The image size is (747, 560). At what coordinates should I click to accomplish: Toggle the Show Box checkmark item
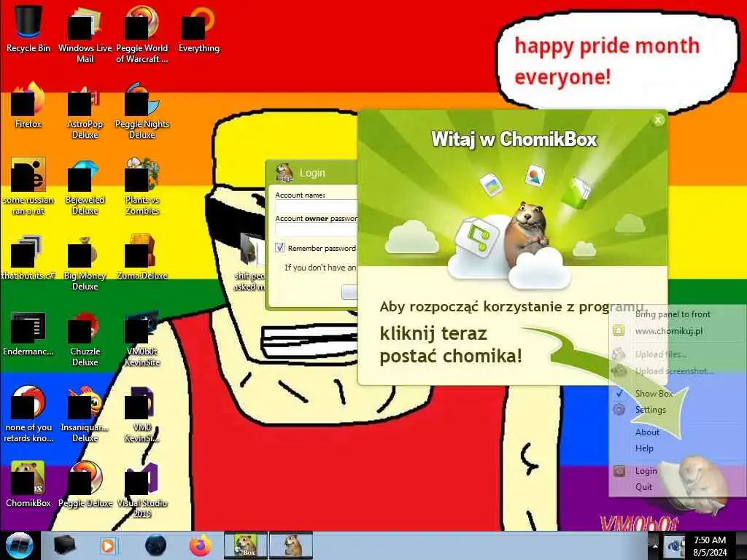654,393
